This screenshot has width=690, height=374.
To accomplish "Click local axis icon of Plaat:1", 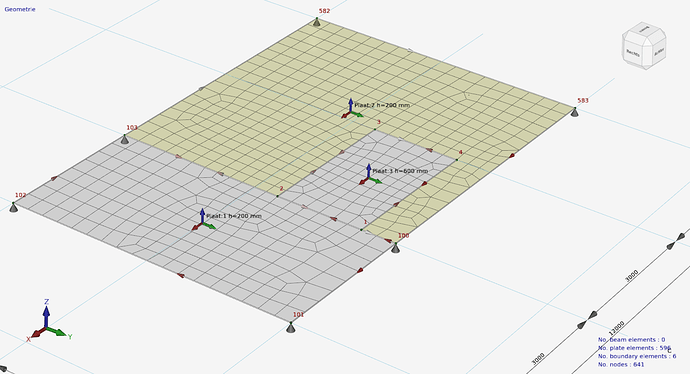I will pyautogui.click(x=203, y=220).
